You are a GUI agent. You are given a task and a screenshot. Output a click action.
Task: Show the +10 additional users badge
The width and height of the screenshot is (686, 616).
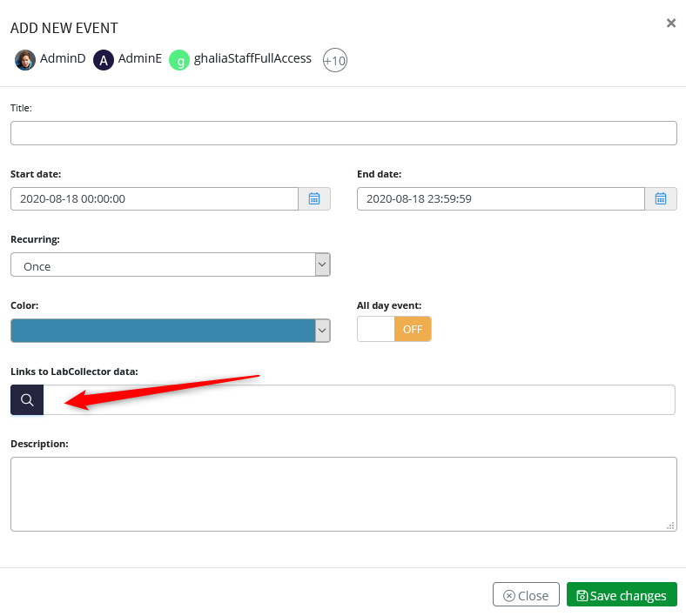point(335,60)
